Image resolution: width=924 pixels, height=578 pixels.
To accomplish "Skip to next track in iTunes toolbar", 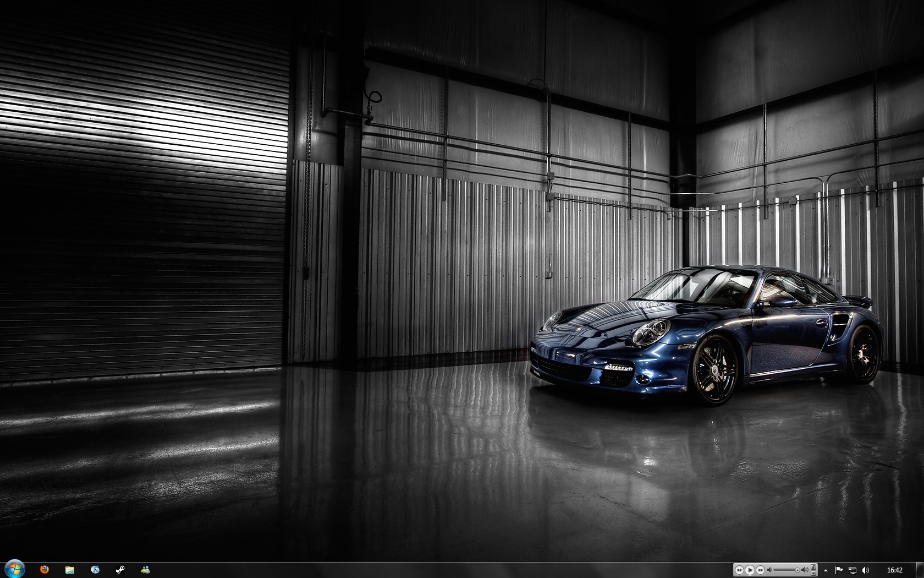I will [x=760, y=570].
